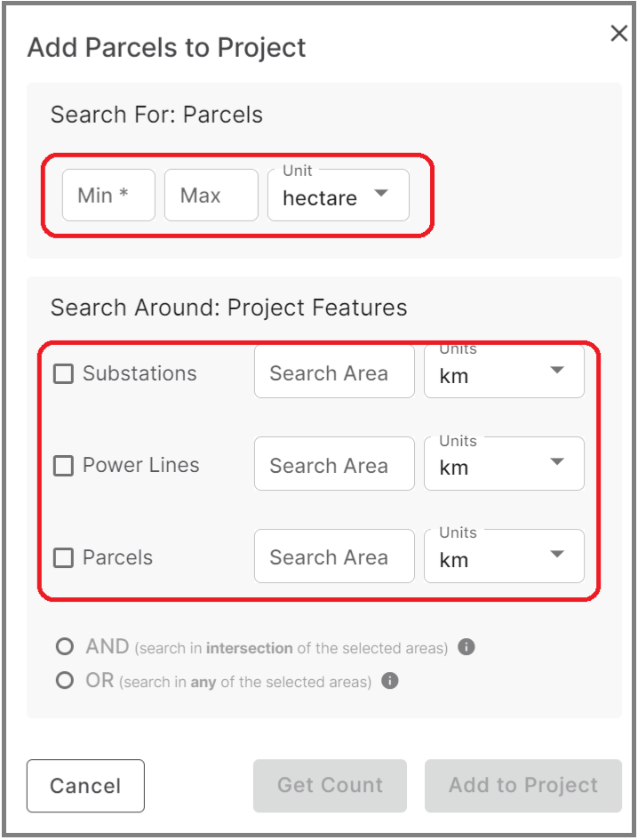Click the Get Count button
The height and width of the screenshot is (840, 638).
(330, 786)
